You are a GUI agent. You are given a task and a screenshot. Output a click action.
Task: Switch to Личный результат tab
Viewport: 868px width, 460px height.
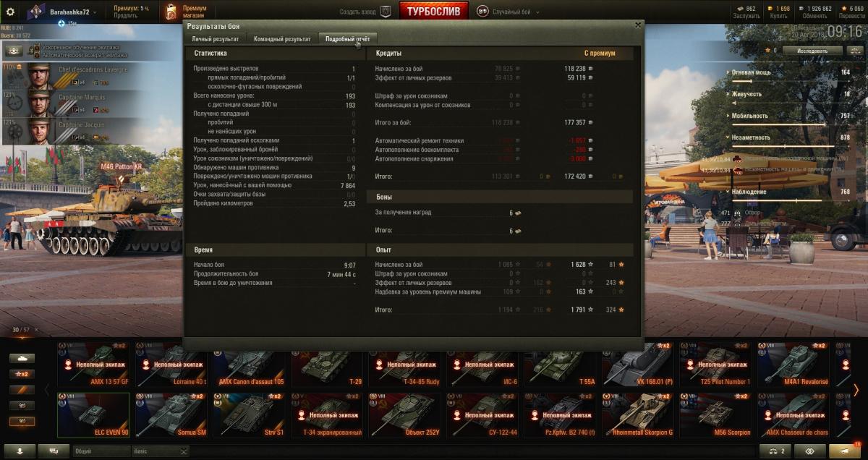tap(215, 39)
